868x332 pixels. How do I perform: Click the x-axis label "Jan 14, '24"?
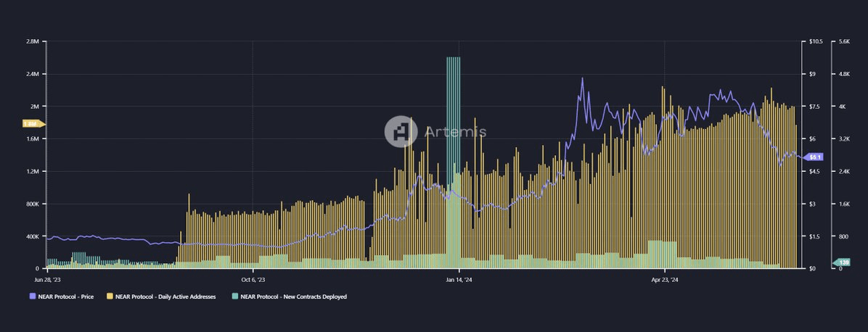[459, 279]
